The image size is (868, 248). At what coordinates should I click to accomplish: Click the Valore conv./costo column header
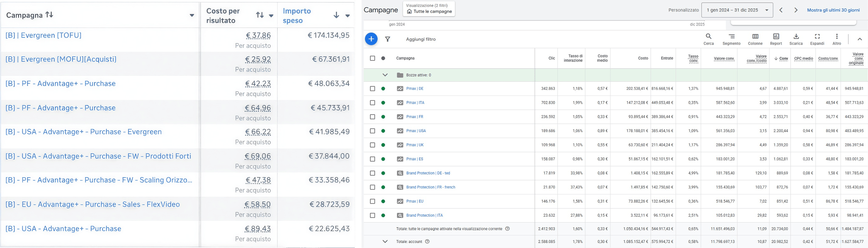click(757, 58)
